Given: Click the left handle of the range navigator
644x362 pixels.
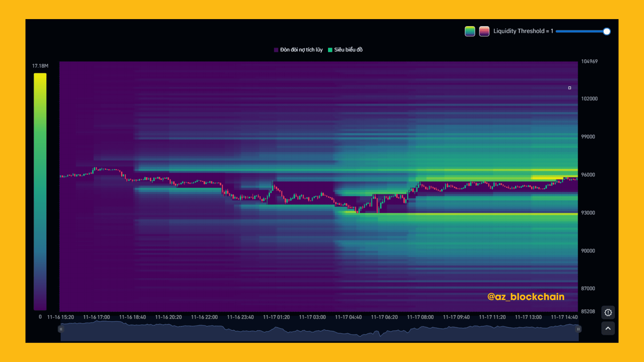Looking at the screenshot, I should point(61,329).
